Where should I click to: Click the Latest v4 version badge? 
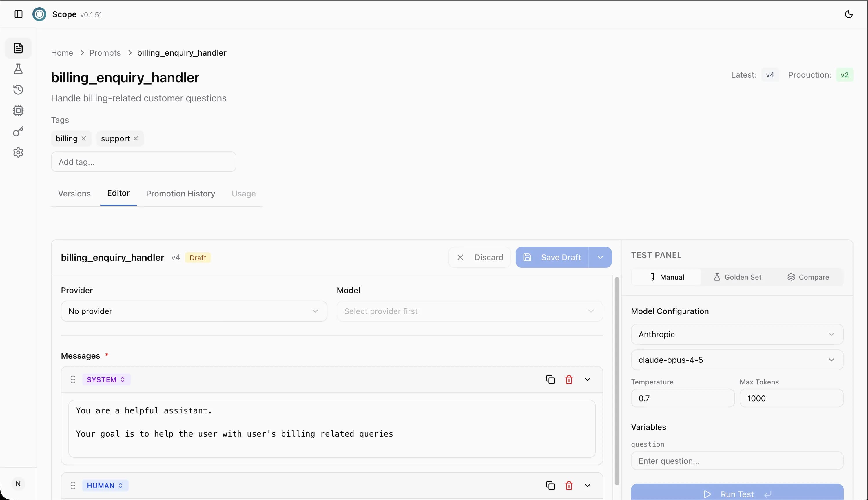pyautogui.click(x=770, y=75)
